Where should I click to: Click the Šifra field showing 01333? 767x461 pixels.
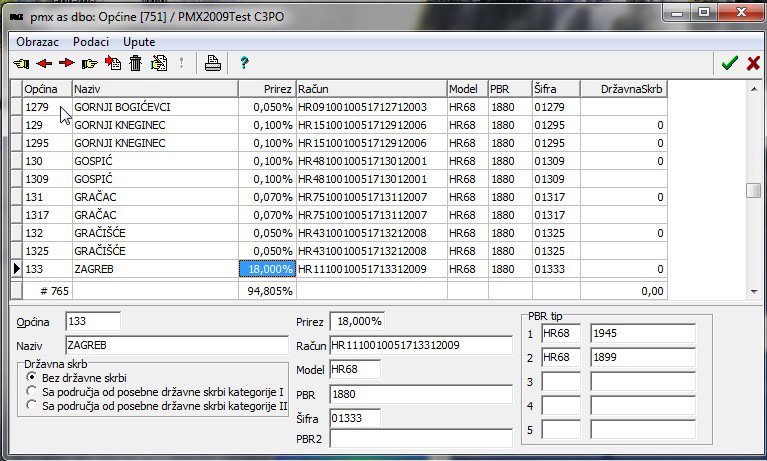(355, 418)
